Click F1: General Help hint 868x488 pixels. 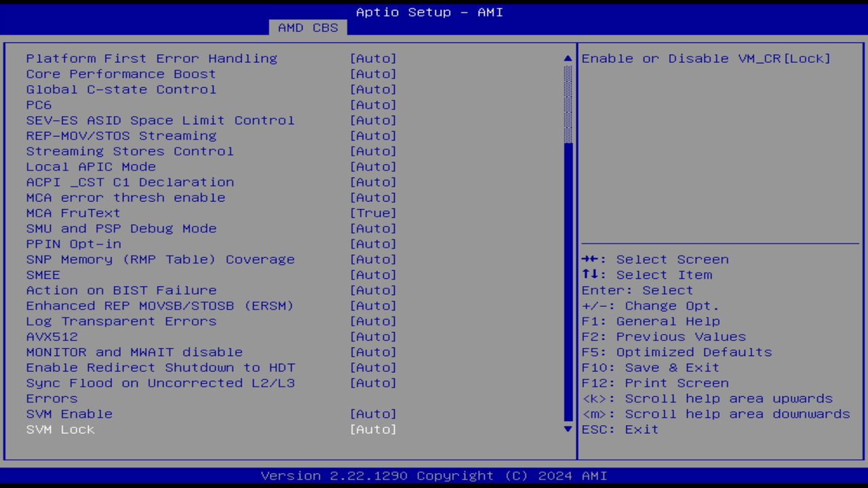pyautogui.click(x=651, y=321)
